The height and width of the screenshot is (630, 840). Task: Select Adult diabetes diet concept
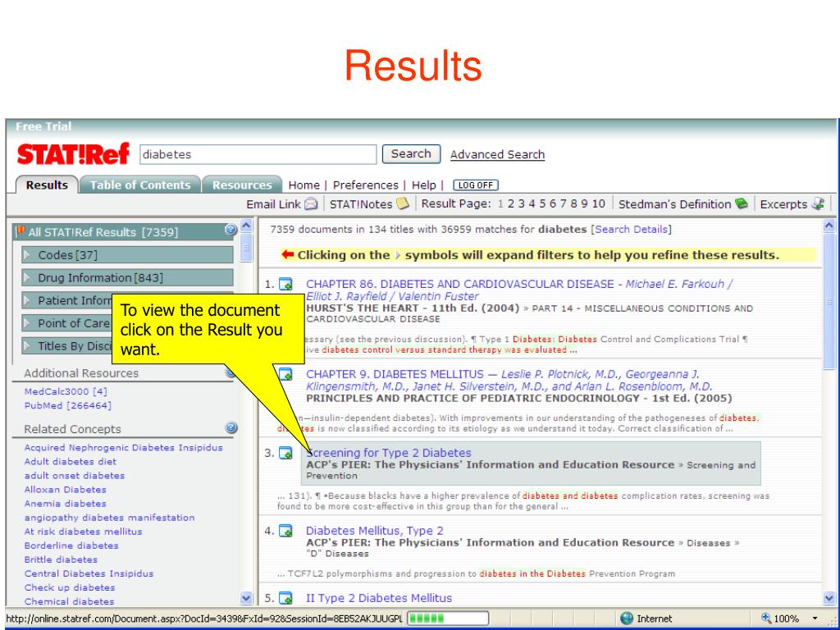71,461
